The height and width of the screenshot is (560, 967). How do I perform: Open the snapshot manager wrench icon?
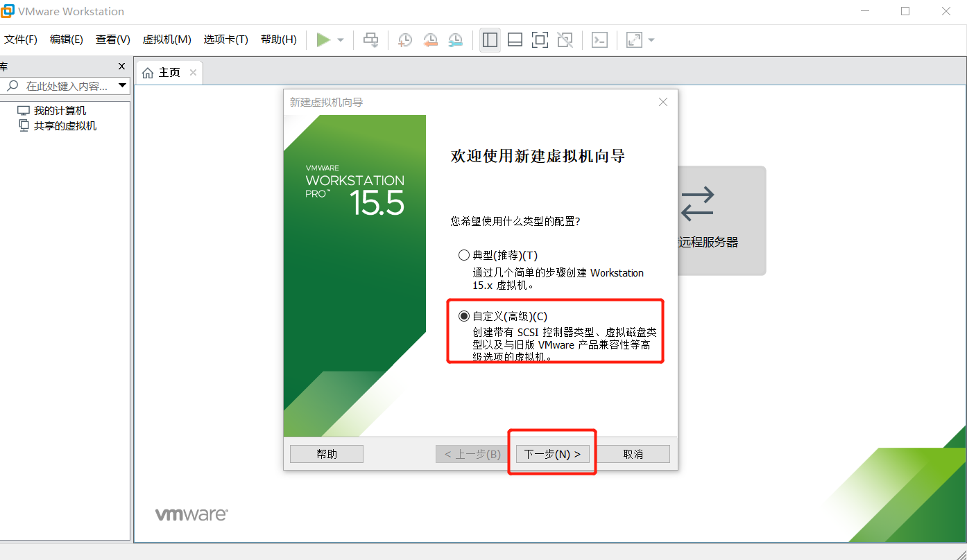pos(455,40)
